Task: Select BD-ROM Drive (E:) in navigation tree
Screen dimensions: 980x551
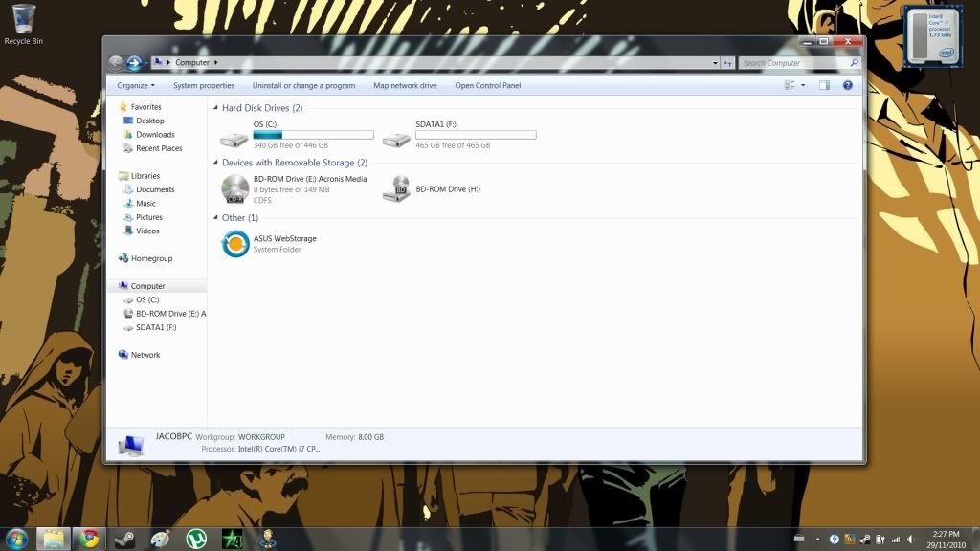Action: [165, 313]
